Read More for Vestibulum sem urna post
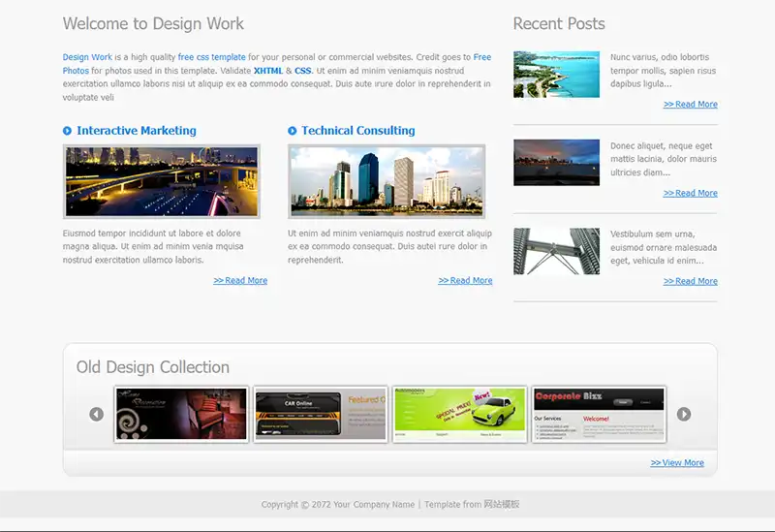Image resolution: width=775 pixels, height=532 pixels. point(691,281)
